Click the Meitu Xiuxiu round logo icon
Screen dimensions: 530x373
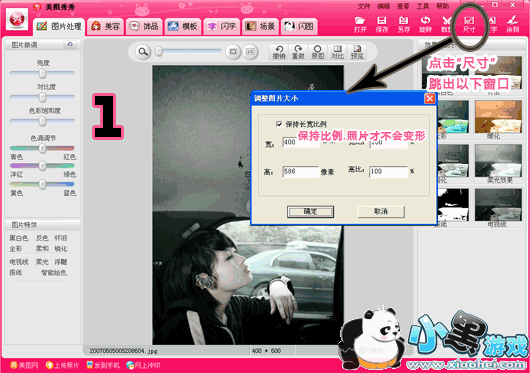click(17, 19)
